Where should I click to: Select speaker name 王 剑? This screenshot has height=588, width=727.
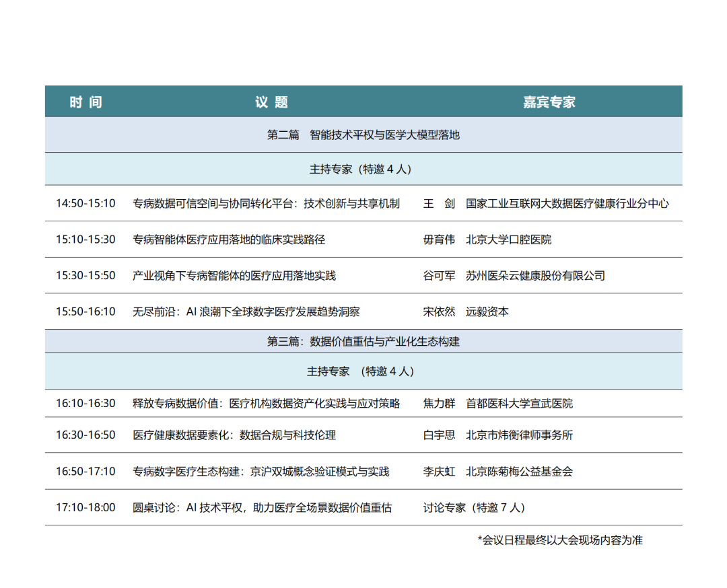(439, 203)
